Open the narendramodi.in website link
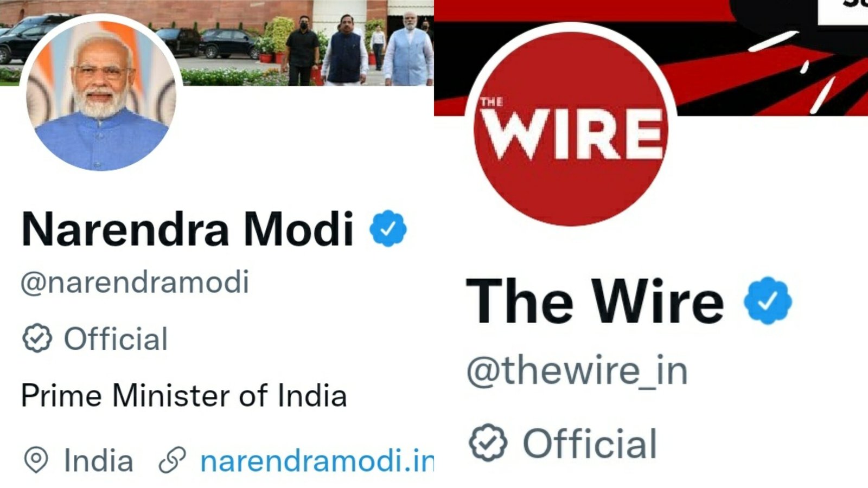 pos(317,460)
